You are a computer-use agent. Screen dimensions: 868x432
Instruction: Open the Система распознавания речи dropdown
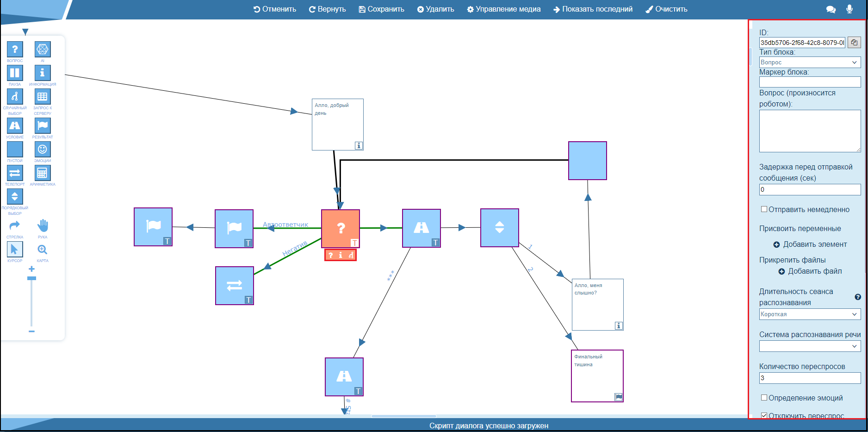click(810, 346)
